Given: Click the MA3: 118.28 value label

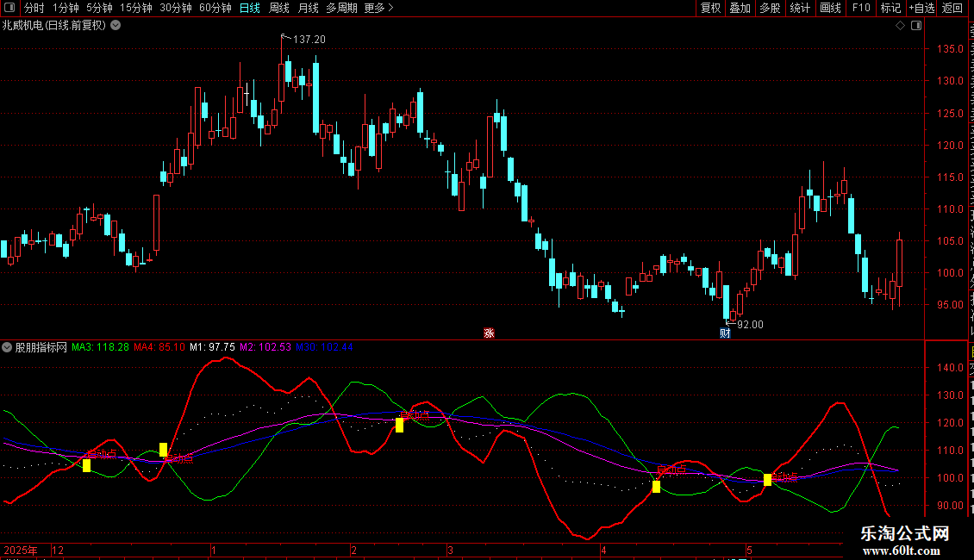Looking at the screenshot, I should click(100, 347).
